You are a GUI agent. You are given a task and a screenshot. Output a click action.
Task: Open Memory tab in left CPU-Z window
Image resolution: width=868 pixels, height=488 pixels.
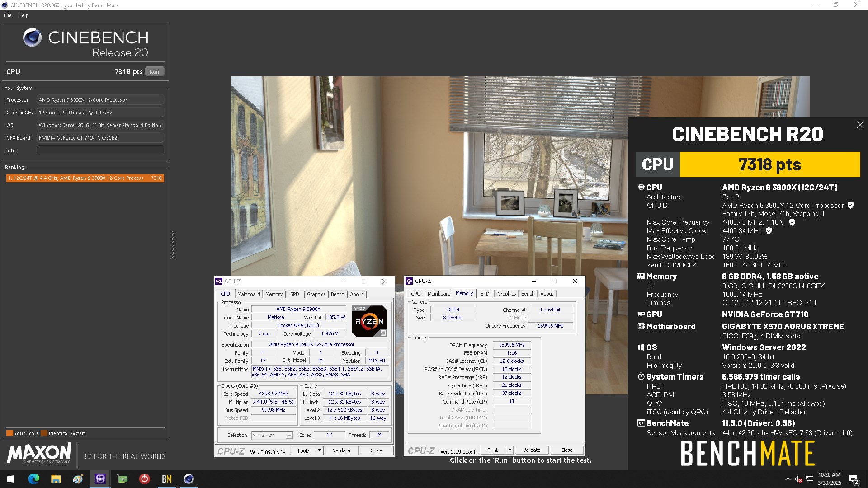click(x=274, y=294)
